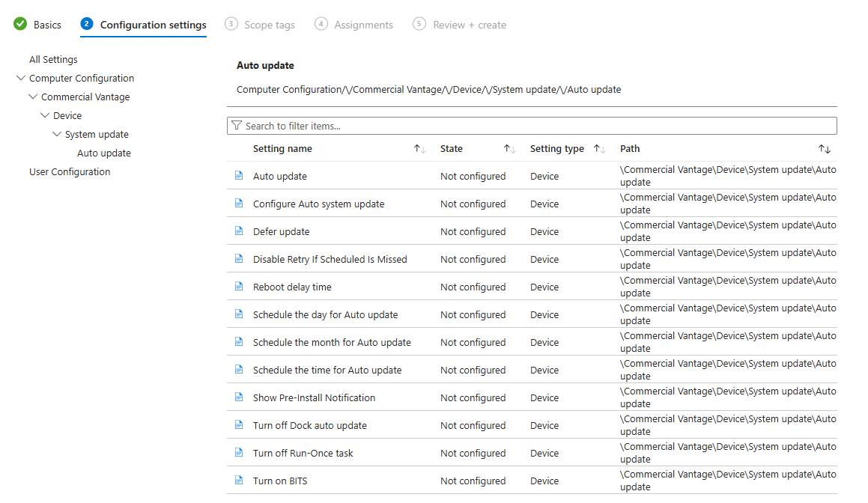Select All Settings in the tree
The height and width of the screenshot is (503, 868).
pos(53,59)
